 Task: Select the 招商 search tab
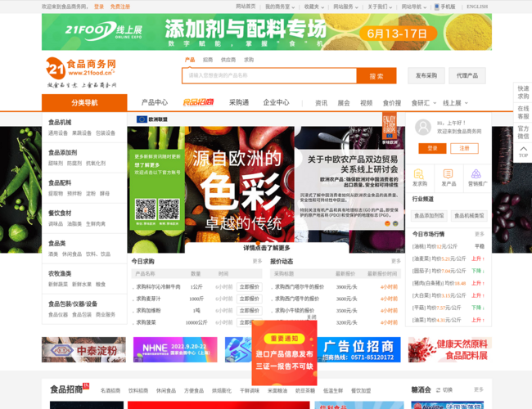[x=208, y=60]
